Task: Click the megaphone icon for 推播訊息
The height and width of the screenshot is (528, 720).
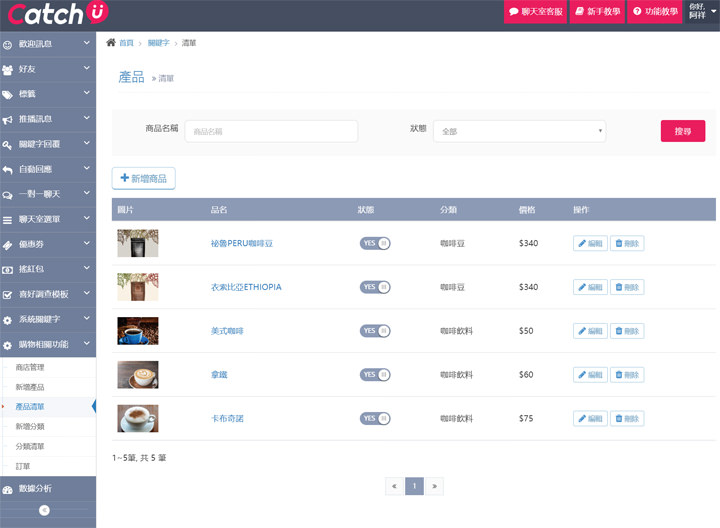Action: click(7, 120)
